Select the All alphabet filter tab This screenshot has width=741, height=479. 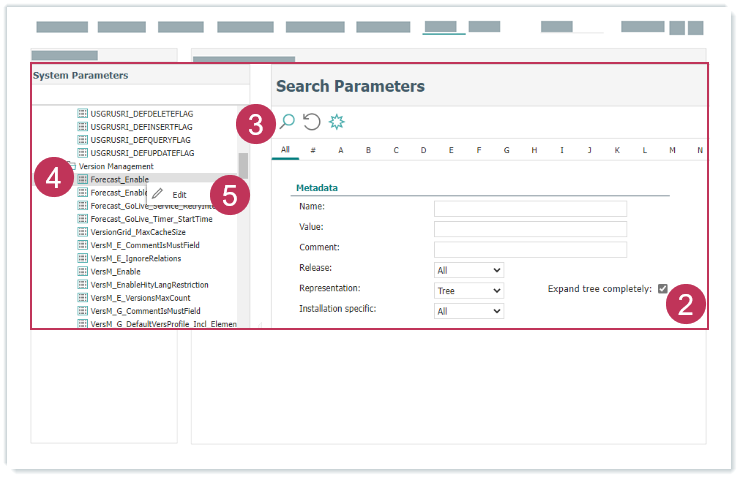click(285, 150)
